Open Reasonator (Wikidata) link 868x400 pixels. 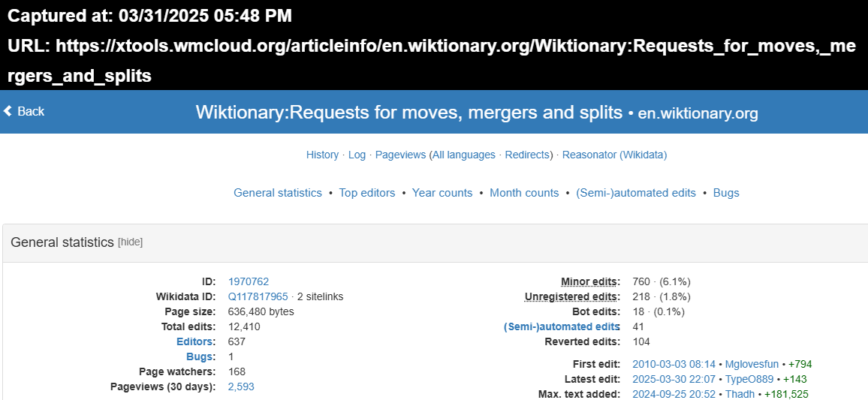(x=614, y=155)
